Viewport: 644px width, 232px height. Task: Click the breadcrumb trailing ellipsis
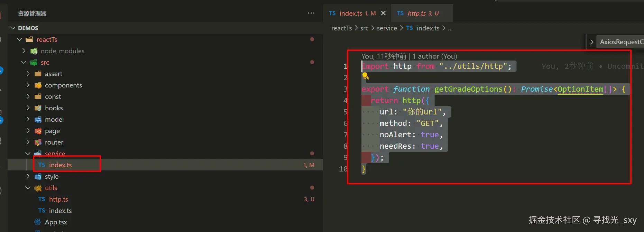[x=450, y=29]
